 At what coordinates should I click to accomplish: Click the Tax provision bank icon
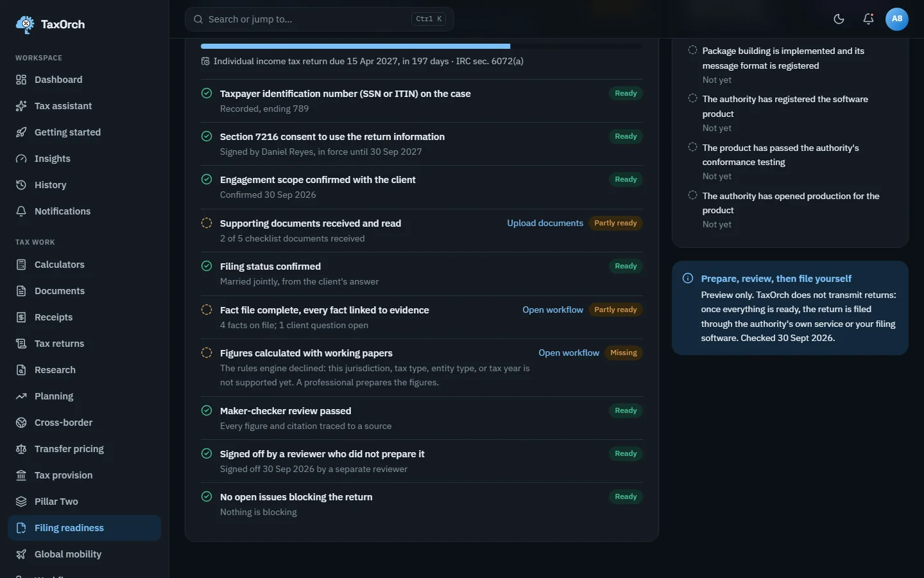click(21, 475)
